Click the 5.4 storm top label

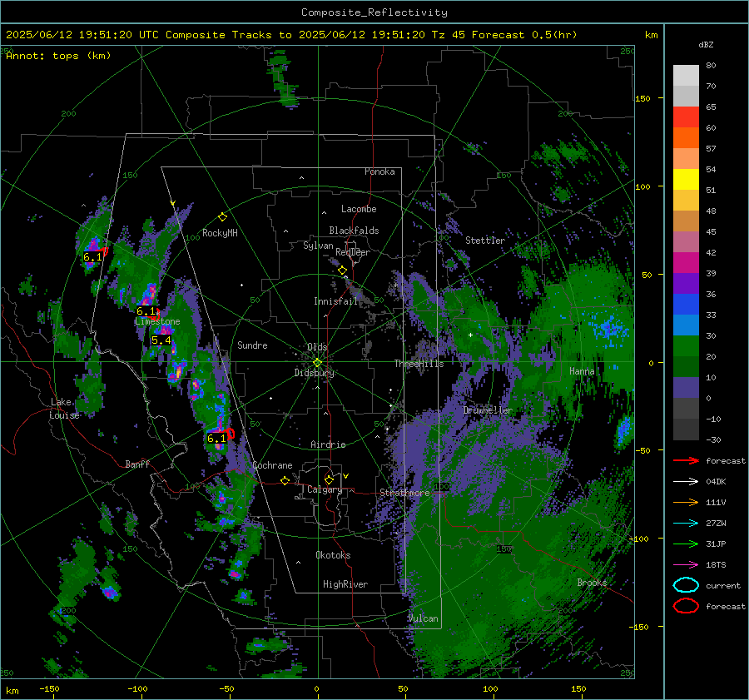[x=161, y=340]
